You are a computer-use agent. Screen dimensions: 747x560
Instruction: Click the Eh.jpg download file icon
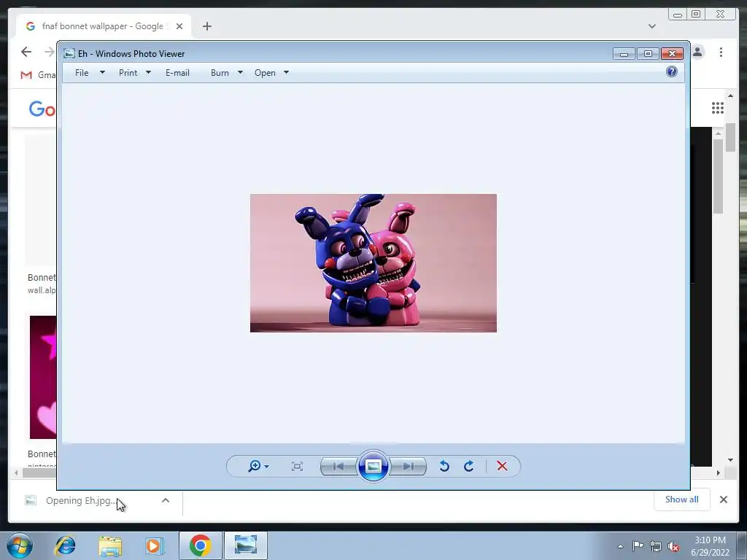[x=31, y=500]
